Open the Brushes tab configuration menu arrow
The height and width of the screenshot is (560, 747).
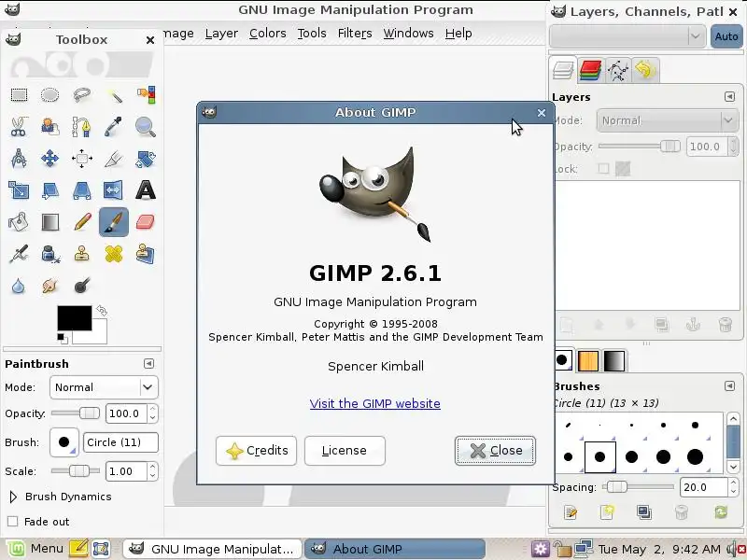tap(729, 385)
